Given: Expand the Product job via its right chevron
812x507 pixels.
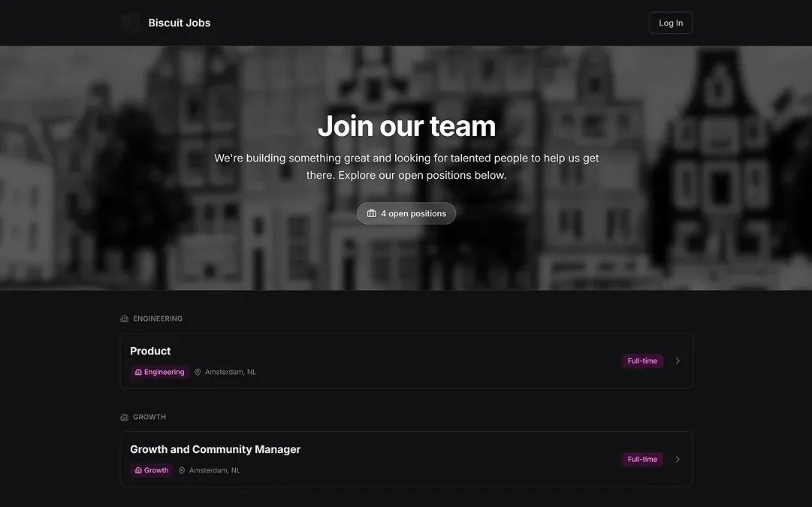Looking at the screenshot, I should point(678,361).
